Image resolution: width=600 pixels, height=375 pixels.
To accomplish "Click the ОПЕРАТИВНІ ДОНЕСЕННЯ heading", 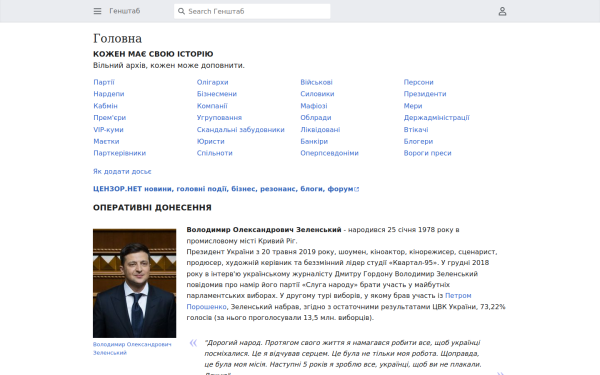I will coord(152,207).
